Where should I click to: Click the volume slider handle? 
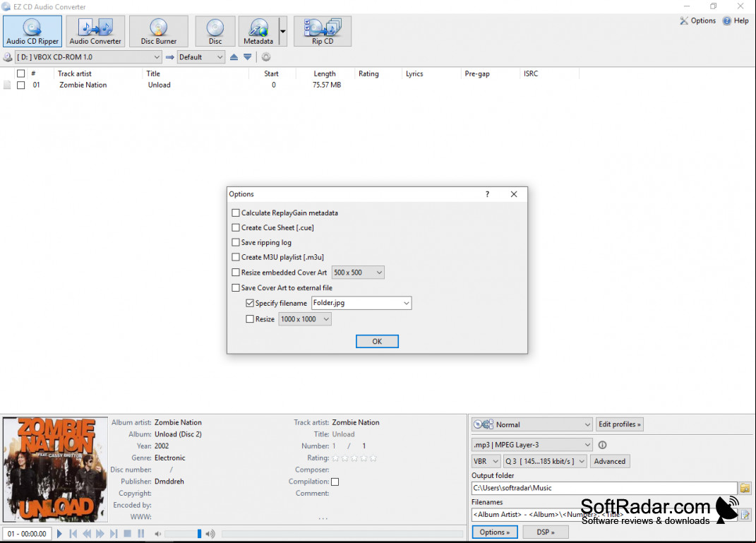point(199,534)
